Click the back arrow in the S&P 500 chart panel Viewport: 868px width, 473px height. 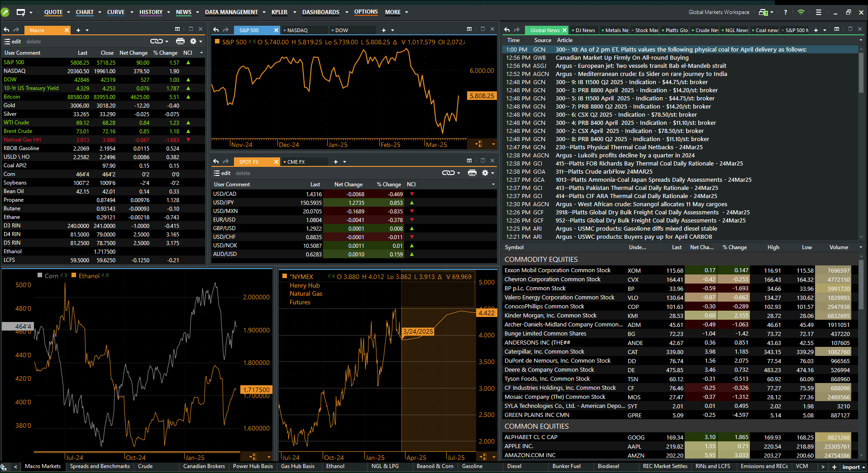coord(216,30)
